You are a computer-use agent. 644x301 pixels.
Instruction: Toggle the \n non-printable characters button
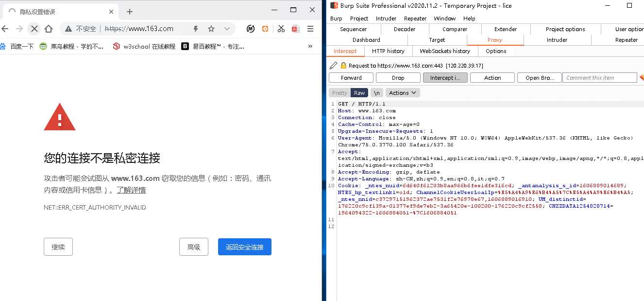377,93
